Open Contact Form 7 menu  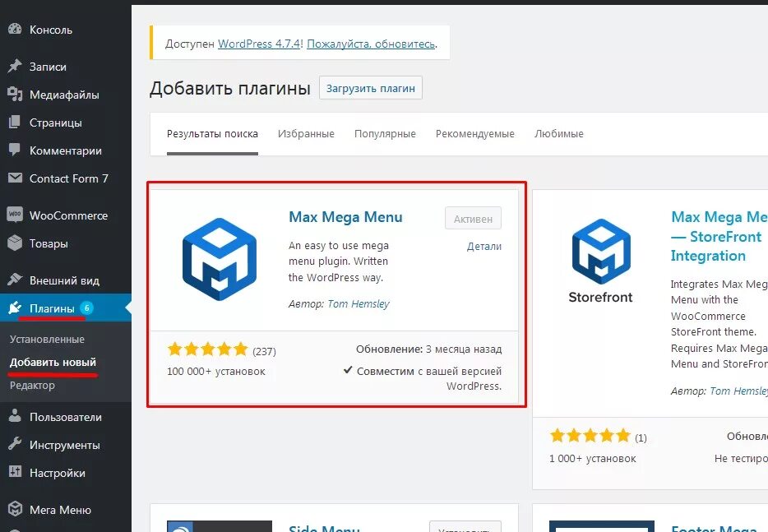[x=69, y=178]
